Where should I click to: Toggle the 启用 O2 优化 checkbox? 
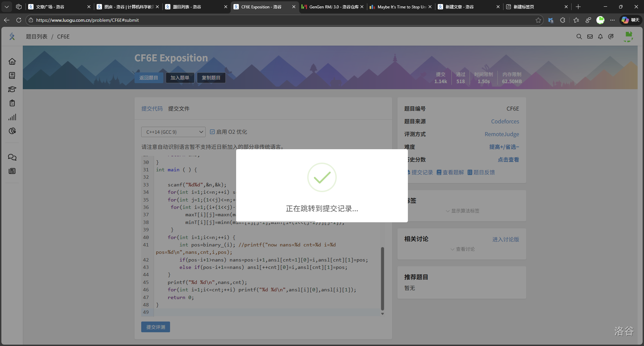[x=212, y=132]
